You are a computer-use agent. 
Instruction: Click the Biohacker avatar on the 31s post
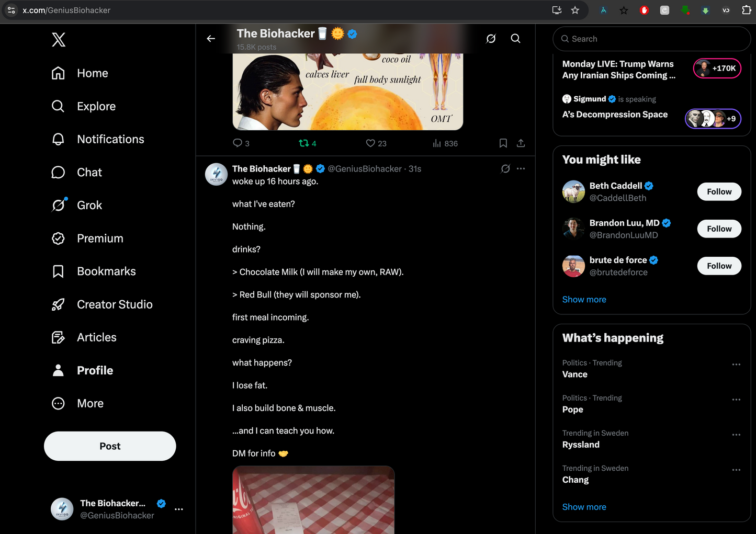(216, 174)
